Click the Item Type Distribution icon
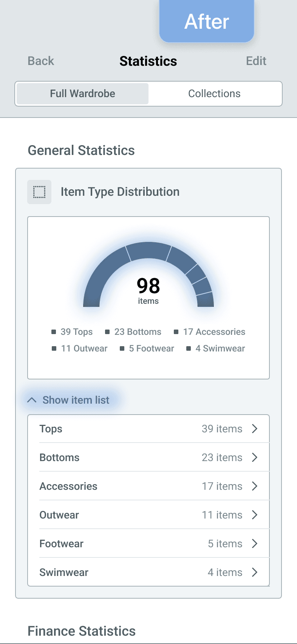297x644 pixels. click(39, 192)
